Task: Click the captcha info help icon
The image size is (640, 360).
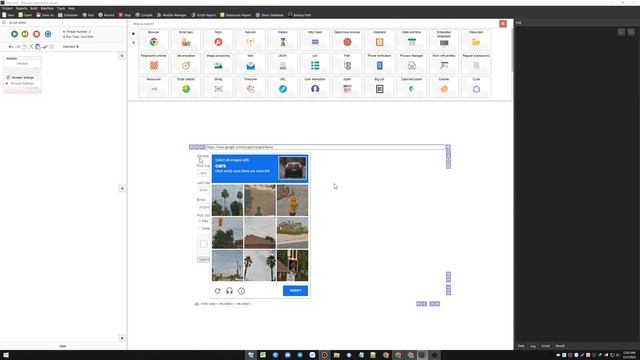Action: point(241,291)
